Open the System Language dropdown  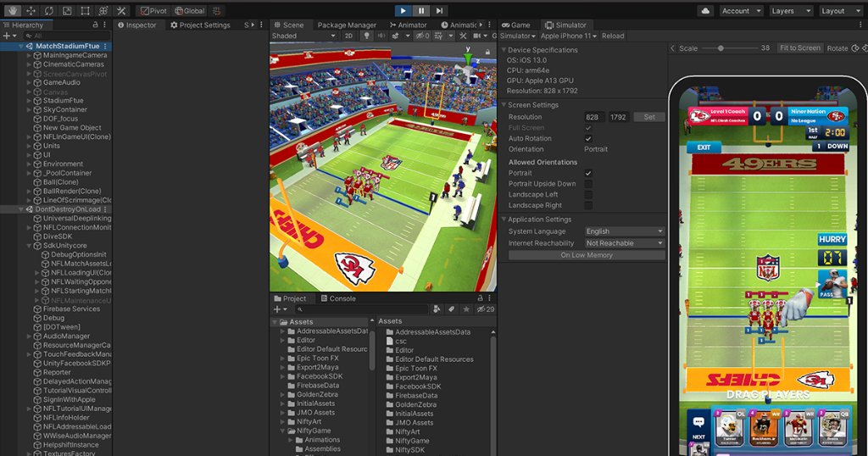point(625,231)
